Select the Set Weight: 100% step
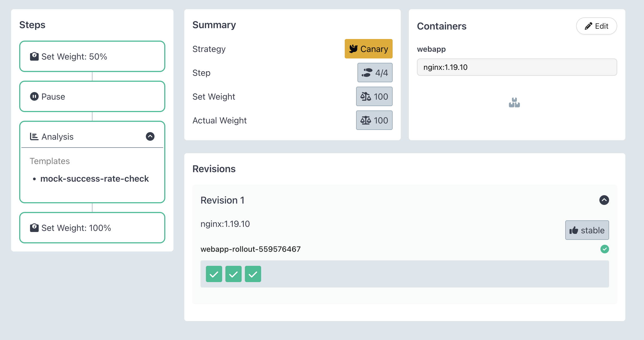 (92, 228)
